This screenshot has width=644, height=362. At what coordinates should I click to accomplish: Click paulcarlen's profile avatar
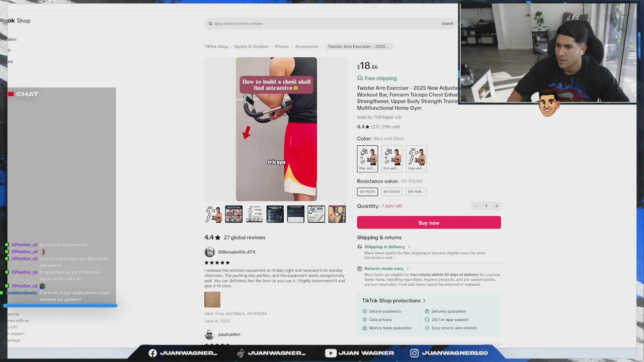click(210, 334)
